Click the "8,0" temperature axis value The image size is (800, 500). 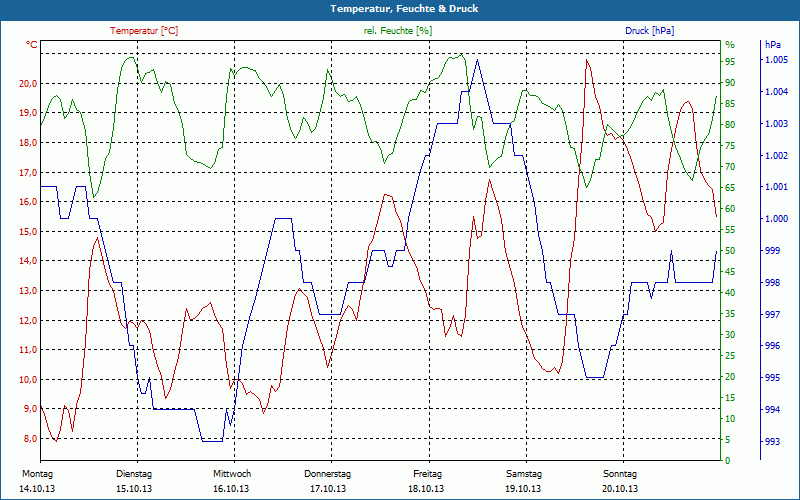click(30, 438)
